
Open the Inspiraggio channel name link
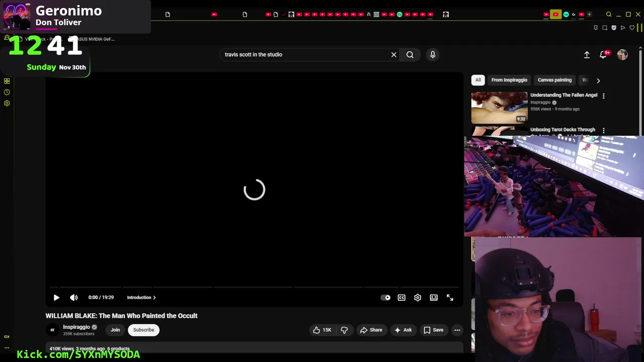pyautogui.click(x=76, y=327)
